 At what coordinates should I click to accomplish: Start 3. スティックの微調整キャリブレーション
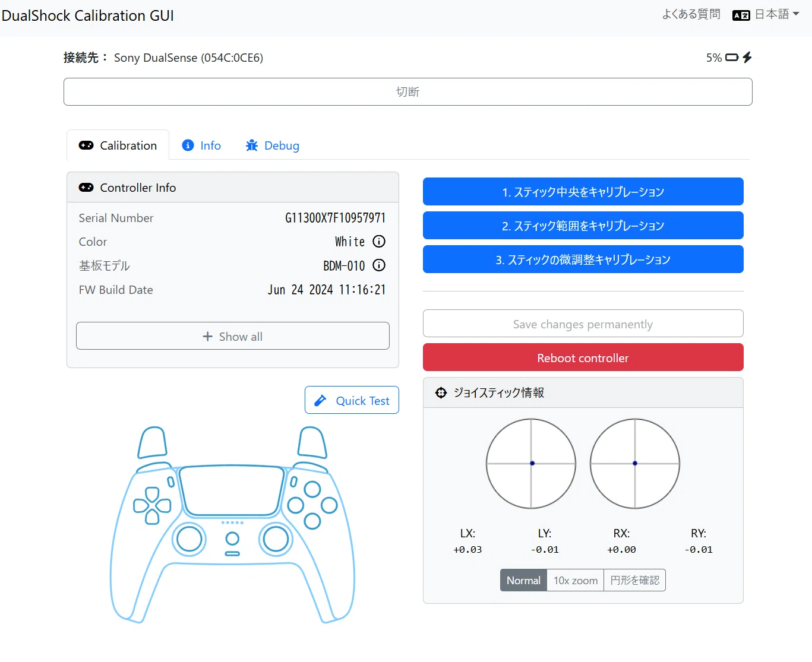(583, 259)
